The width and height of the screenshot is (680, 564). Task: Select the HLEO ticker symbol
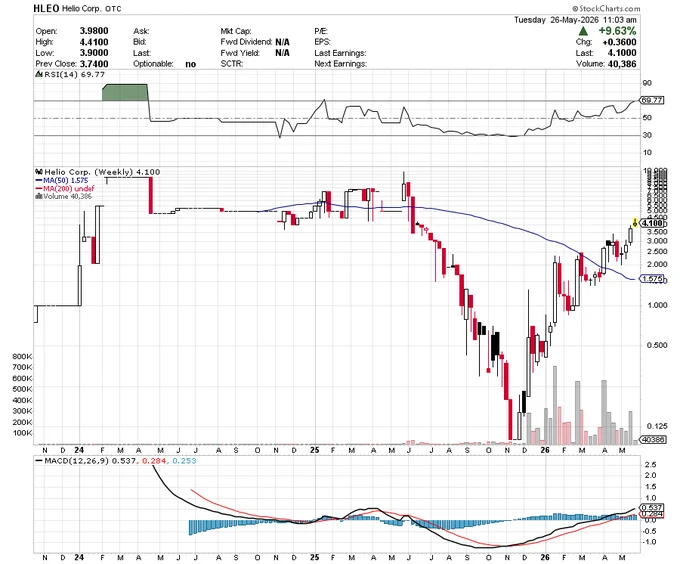(46, 8)
